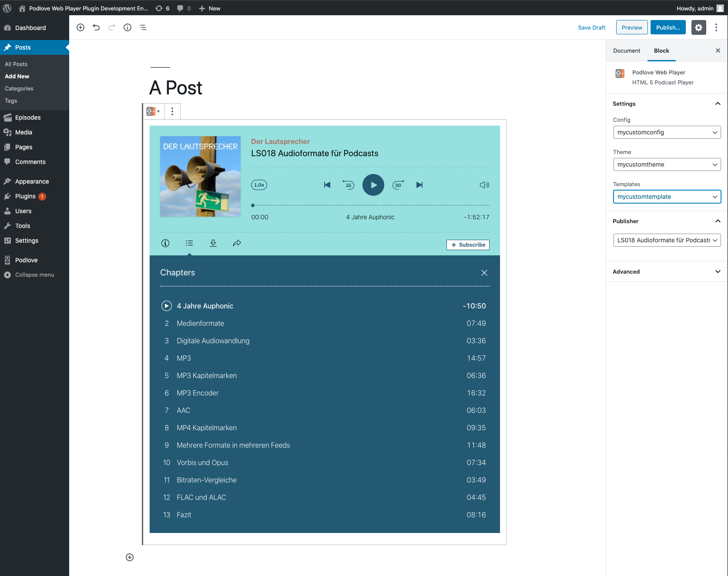Visit site Podlove Web Player Plugin Development
The image size is (728, 576).
84,8
